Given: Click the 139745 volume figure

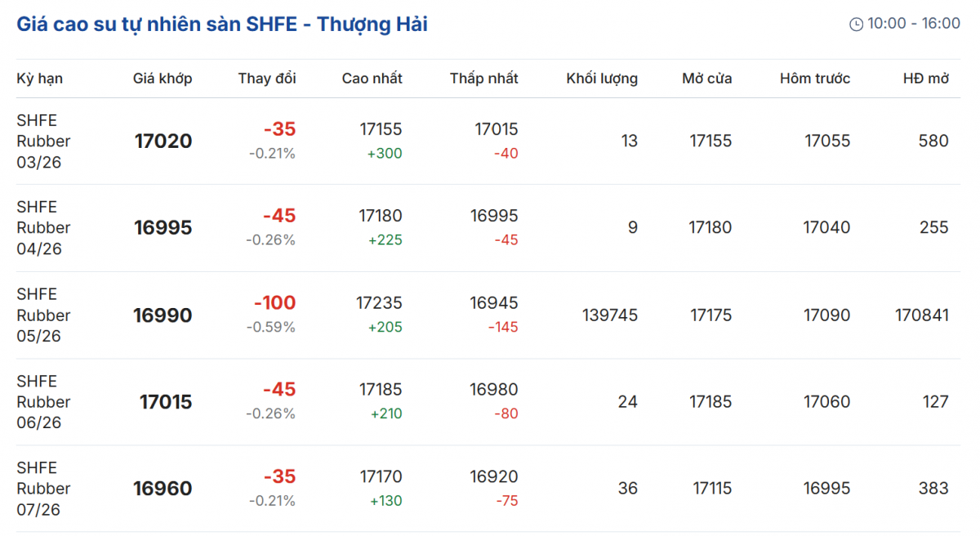Looking at the screenshot, I should click(610, 315).
